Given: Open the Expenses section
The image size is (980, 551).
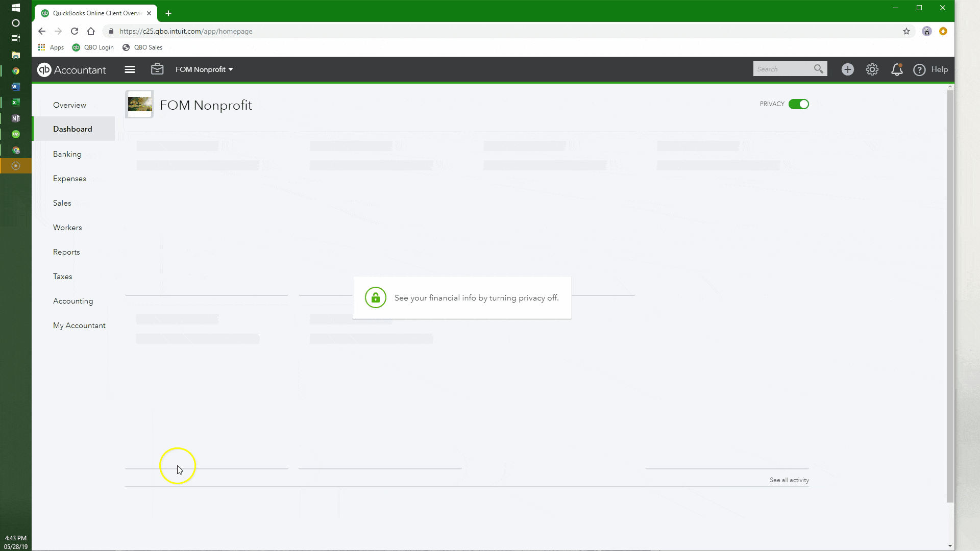Looking at the screenshot, I should point(69,179).
